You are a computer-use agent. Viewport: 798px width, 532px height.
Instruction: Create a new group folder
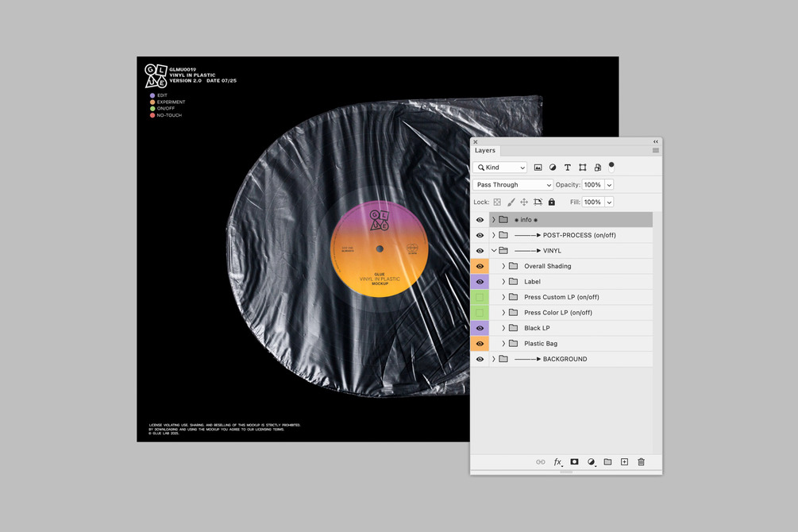pos(607,462)
